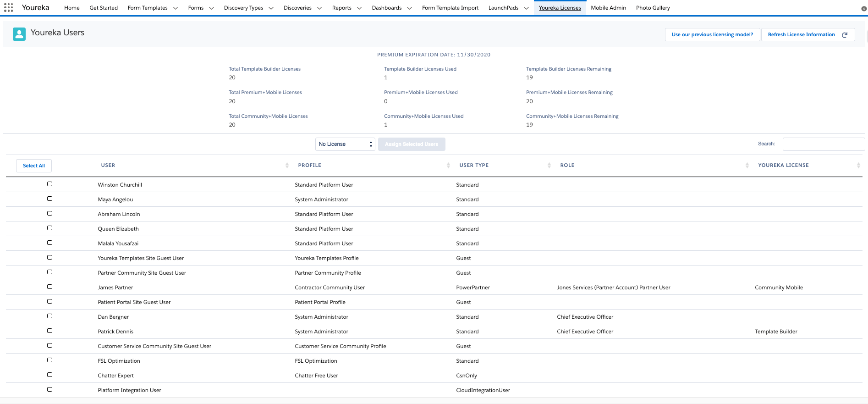Click into the Search field
The width and height of the screenshot is (868, 404).
coord(824,144)
